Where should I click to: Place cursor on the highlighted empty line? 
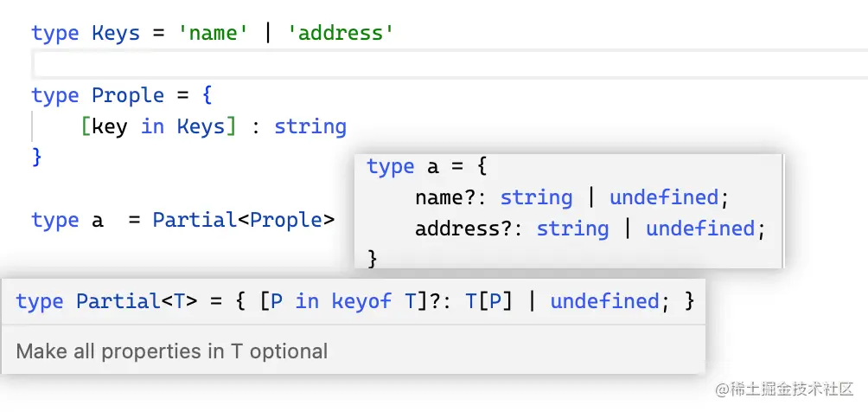432,64
